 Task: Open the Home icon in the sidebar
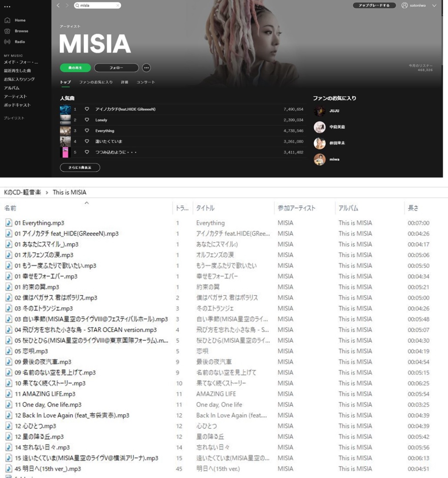pos(7,20)
